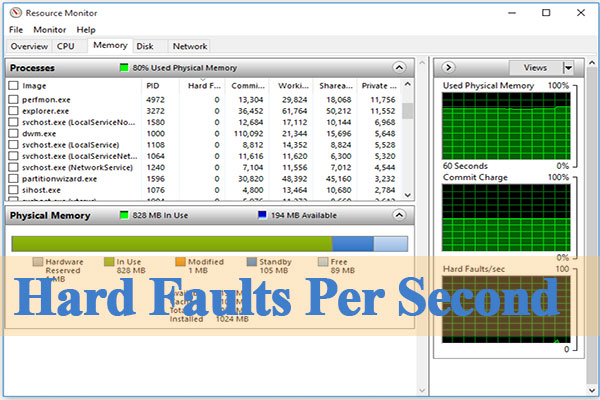Sort by the Commi... column header

click(x=247, y=86)
